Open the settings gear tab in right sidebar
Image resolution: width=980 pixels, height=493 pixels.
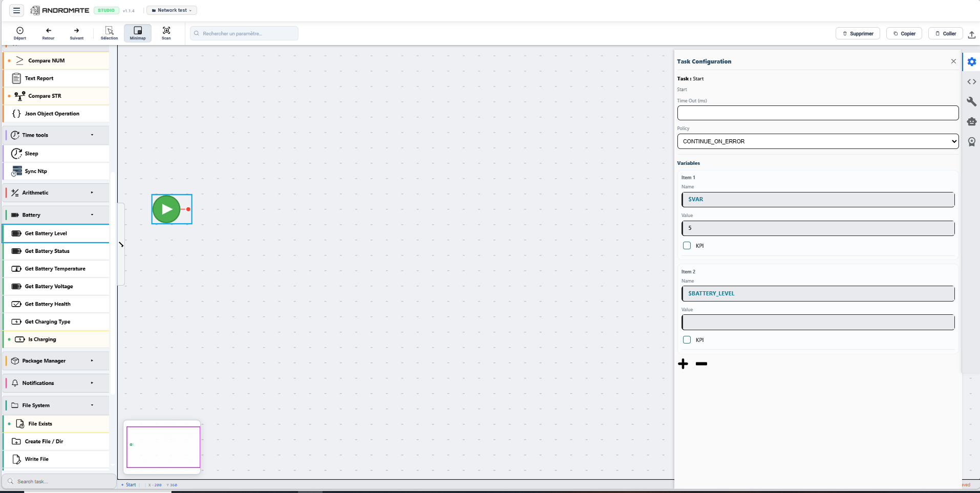(972, 62)
